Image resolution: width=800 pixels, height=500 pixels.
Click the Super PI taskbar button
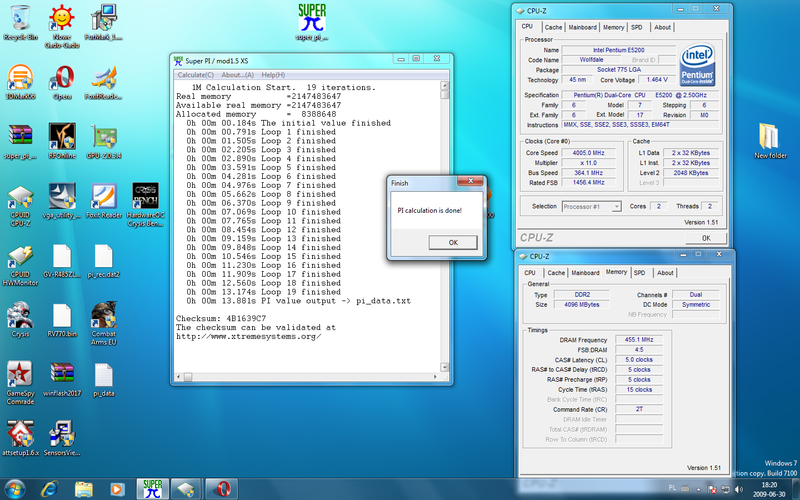(152, 488)
